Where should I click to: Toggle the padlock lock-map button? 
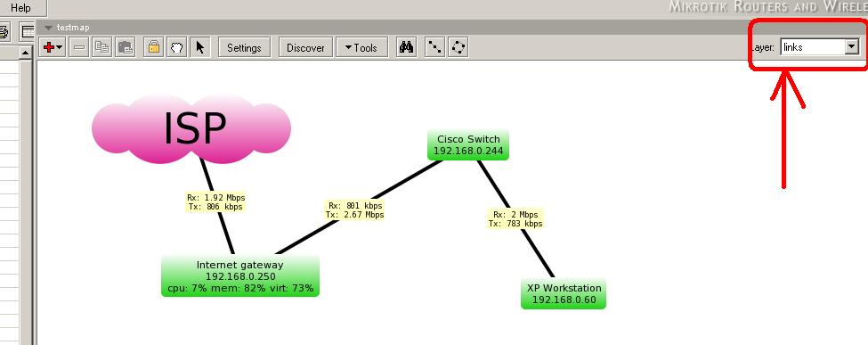click(x=153, y=48)
